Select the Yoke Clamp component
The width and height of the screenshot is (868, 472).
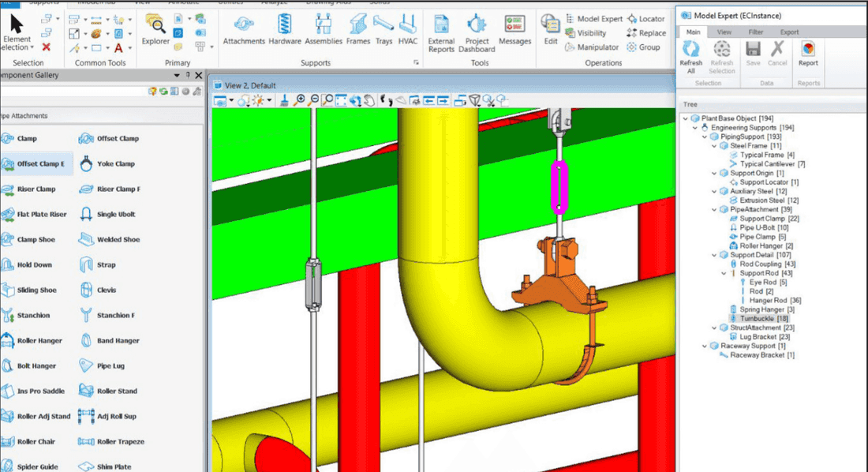[x=107, y=164]
